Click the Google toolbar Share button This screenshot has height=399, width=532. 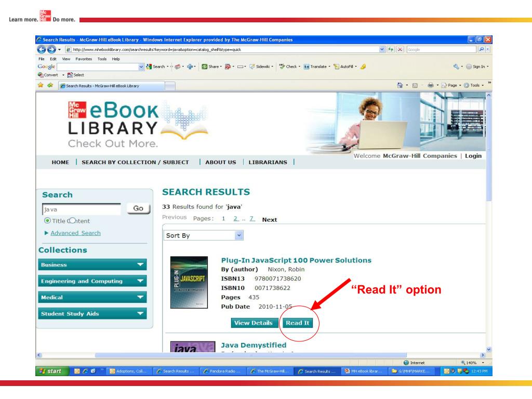pos(211,66)
